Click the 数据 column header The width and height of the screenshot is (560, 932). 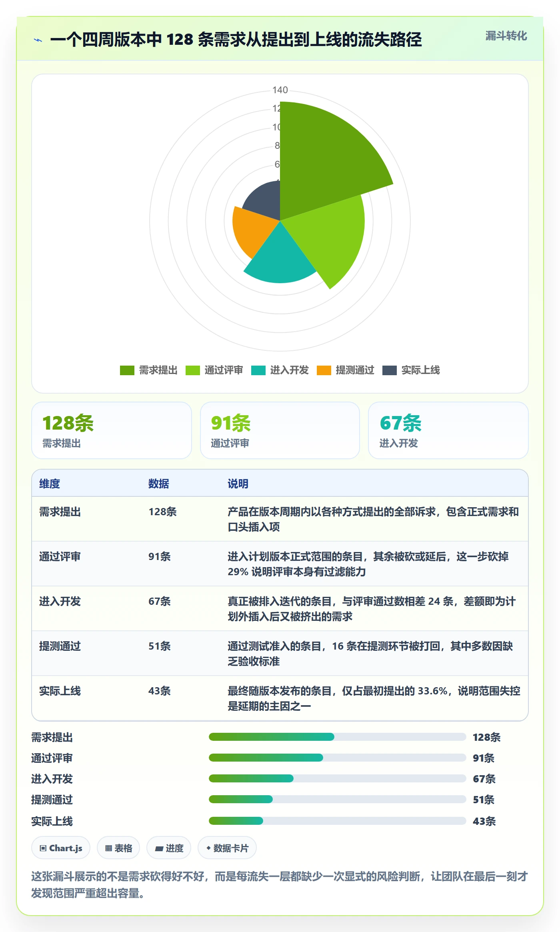159,484
